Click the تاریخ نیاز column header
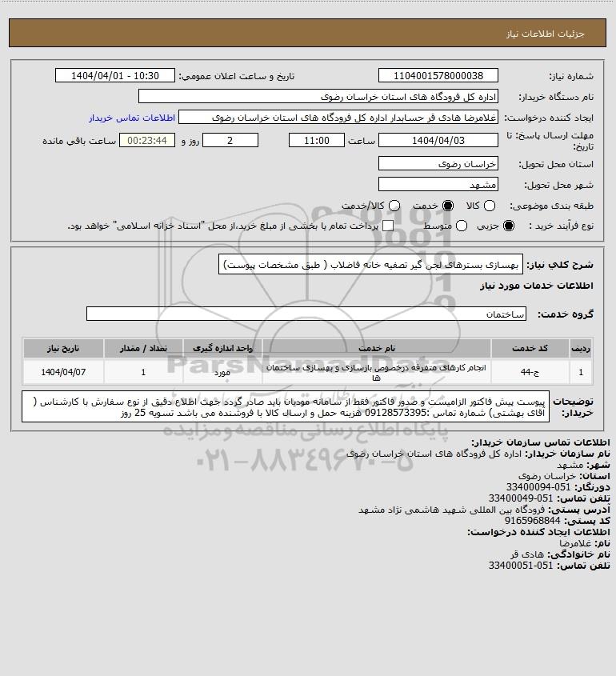 (x=63, y=348)
